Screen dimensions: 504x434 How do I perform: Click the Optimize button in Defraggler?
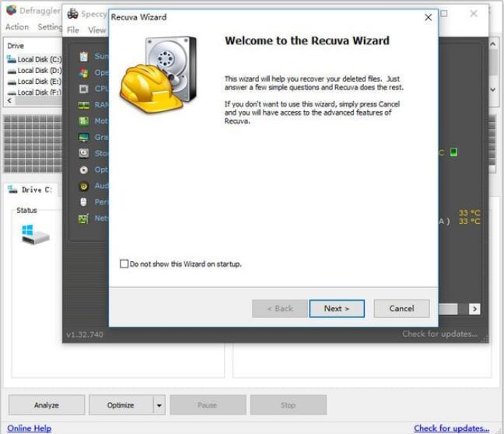(x=121, y=405)
